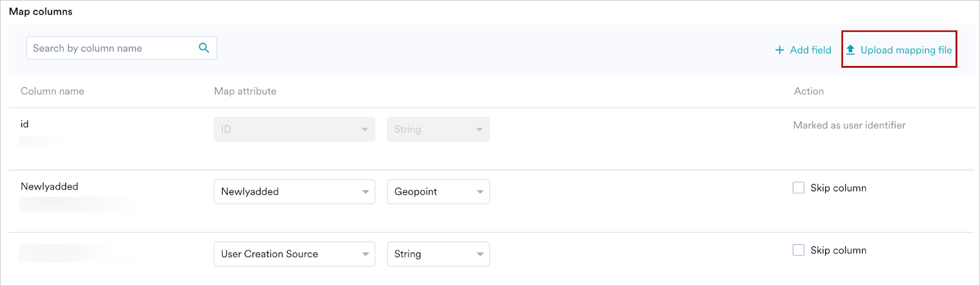Click the disabled ID attribute dropdown
Image resolution: width=980 pixels, height=286 pixels.
294,129
